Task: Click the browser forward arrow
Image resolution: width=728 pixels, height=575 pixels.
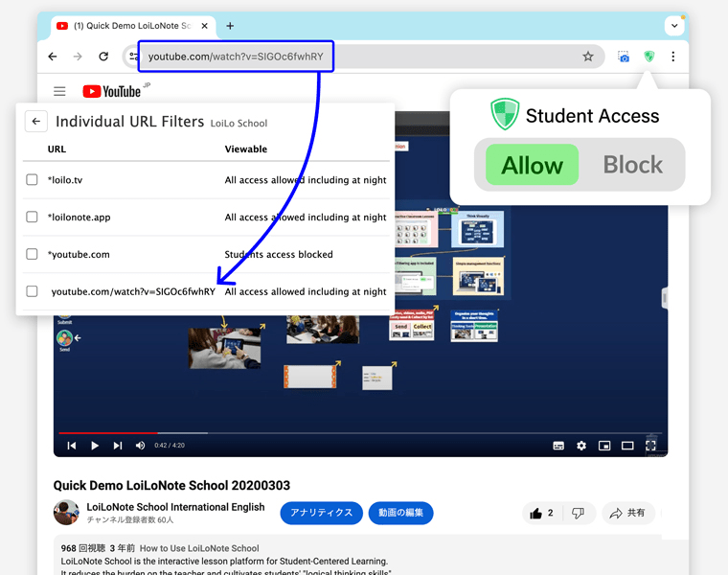Action: [x=78, y=57]
